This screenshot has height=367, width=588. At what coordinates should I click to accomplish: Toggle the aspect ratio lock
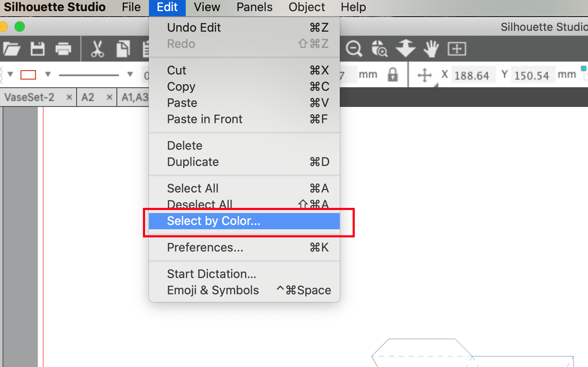(392, 75)
